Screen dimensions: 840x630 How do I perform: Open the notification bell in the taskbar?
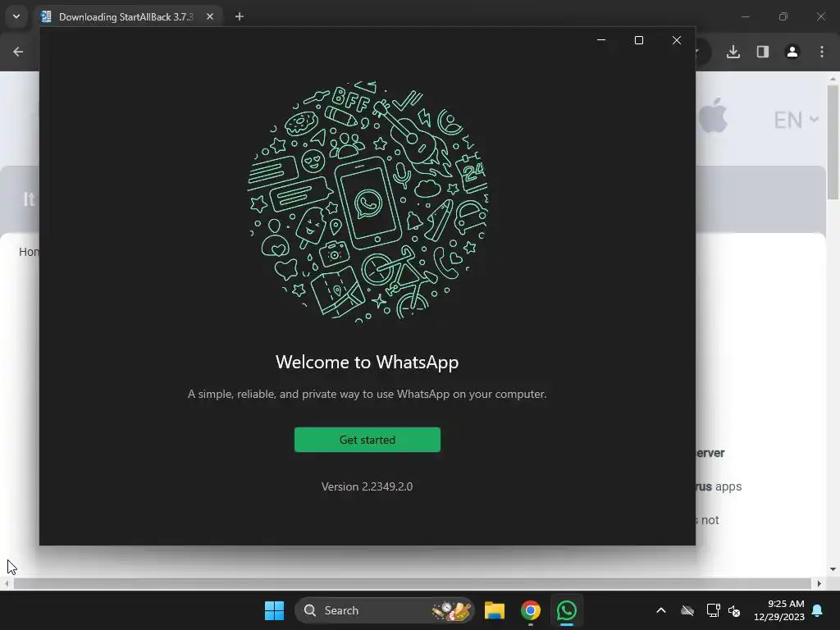pos(818,610)
